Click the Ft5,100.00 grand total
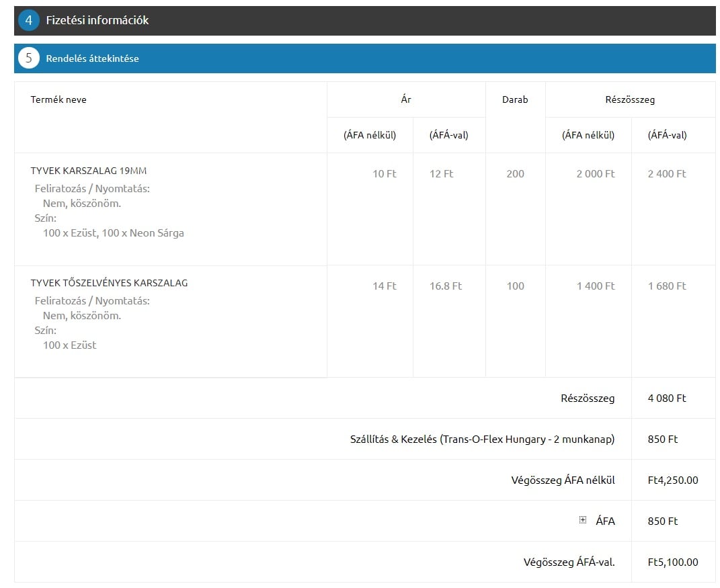The image size is (720, 588). point(672,562)
